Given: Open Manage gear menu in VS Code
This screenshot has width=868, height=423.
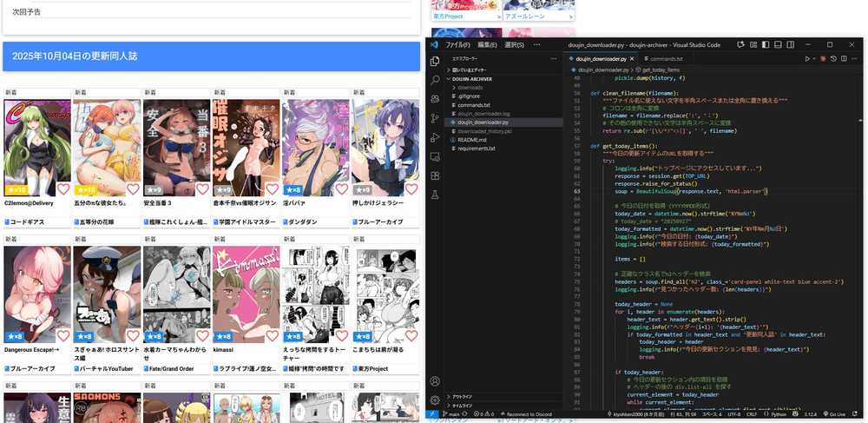Looking at the screenshot, I should (435, 400).
